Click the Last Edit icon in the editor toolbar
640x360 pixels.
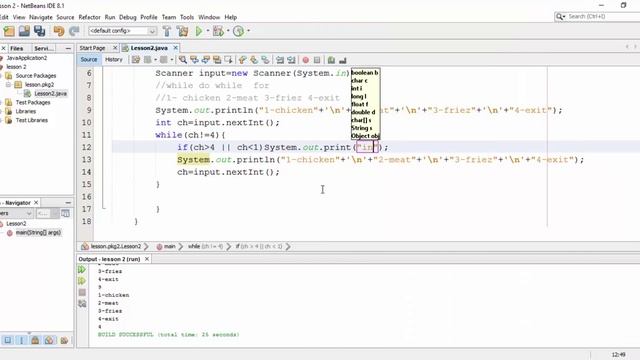(136, 60)
